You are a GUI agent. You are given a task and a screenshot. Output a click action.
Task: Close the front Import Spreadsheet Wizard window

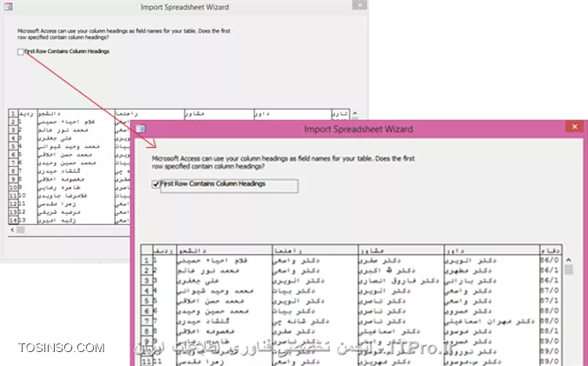574,127
